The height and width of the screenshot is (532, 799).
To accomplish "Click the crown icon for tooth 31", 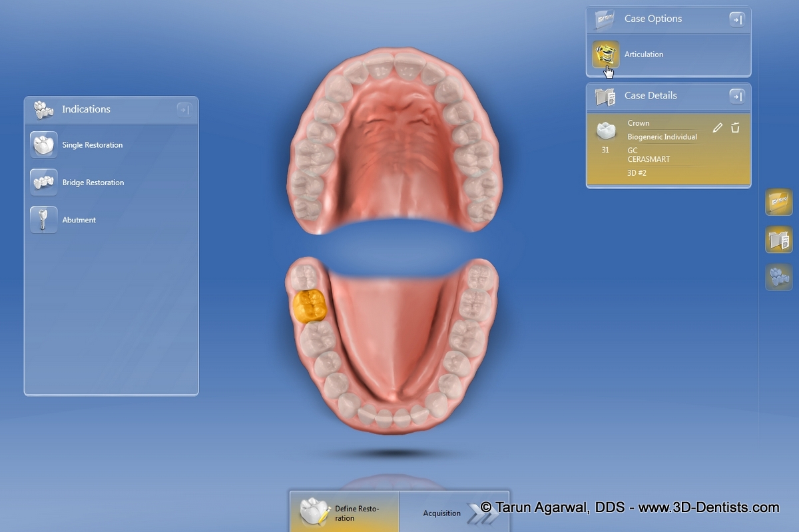I will click(x=605, y=131).
